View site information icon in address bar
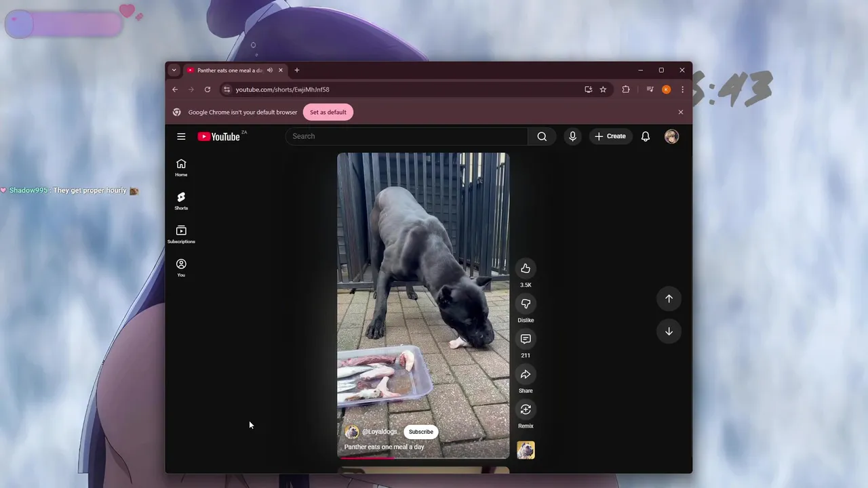 click(227, 89)
